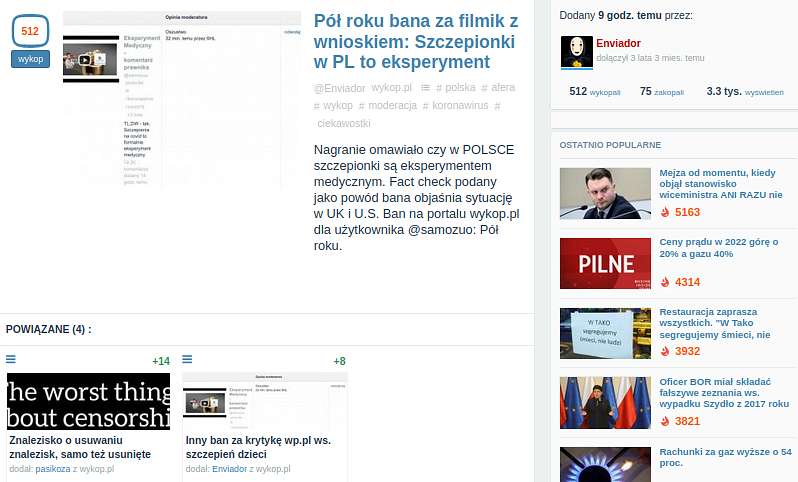
Task: Click the wykop.pl source link under title
Action: (391, 88)
